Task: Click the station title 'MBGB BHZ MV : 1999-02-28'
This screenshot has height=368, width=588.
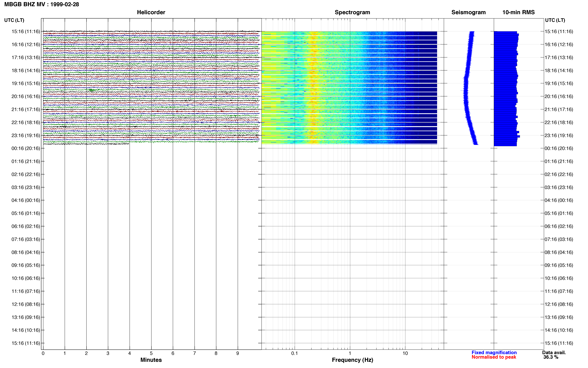Action: [x=42, y=4]
